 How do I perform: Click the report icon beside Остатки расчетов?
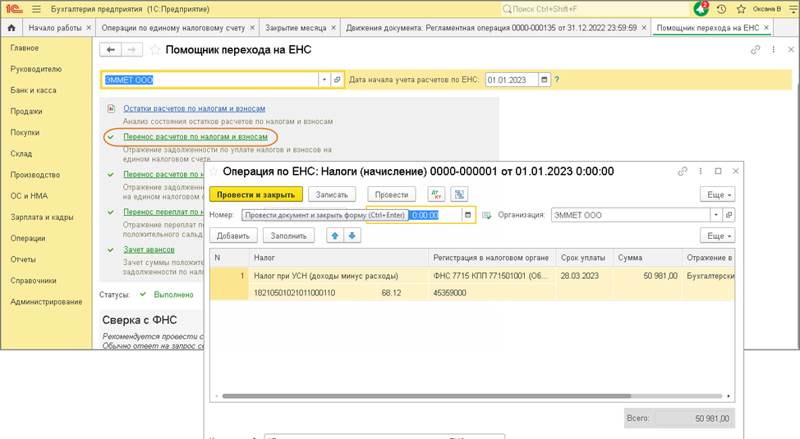coord(111,108)
